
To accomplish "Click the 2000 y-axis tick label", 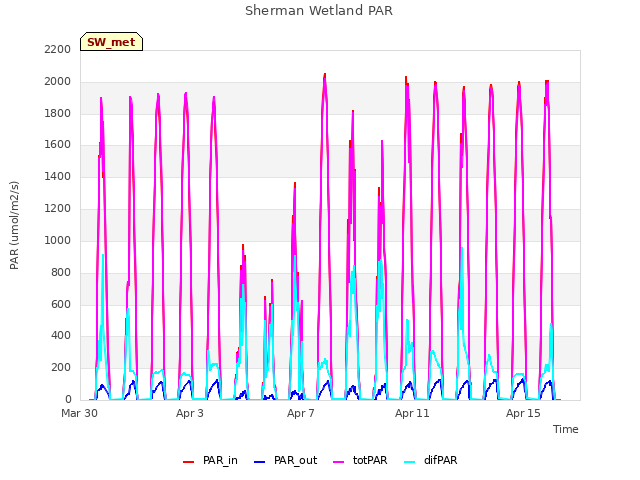I will pos(58,81).
